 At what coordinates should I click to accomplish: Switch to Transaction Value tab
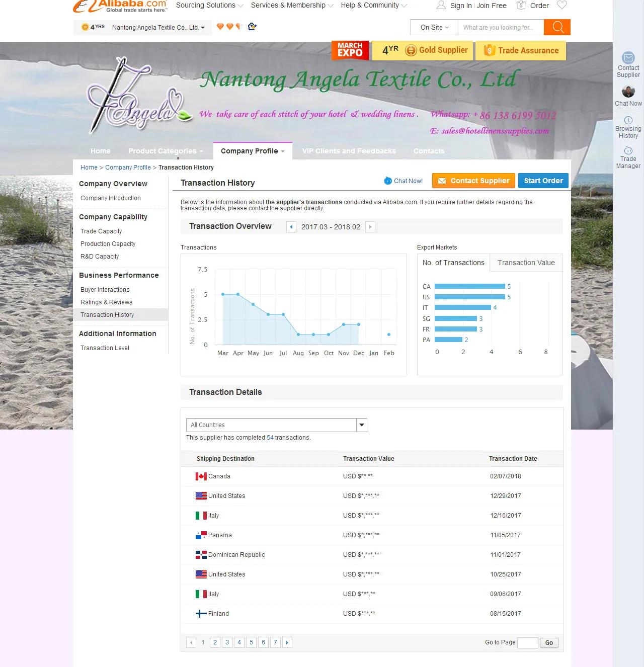tap(526, 263)
